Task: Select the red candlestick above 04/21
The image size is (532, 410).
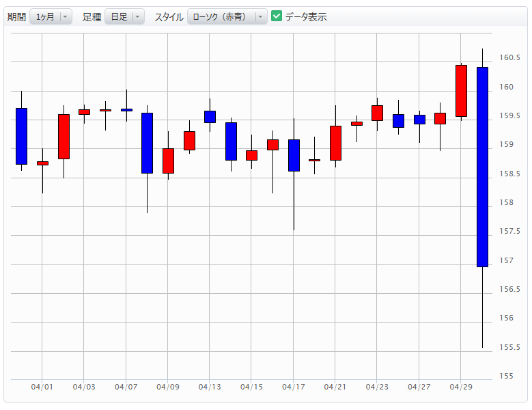Action: 335,143
